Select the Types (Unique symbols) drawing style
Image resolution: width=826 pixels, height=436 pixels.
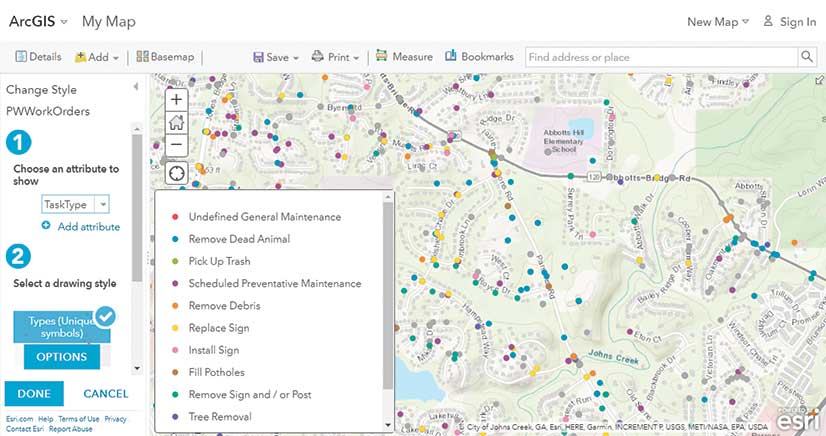(62, 327)
